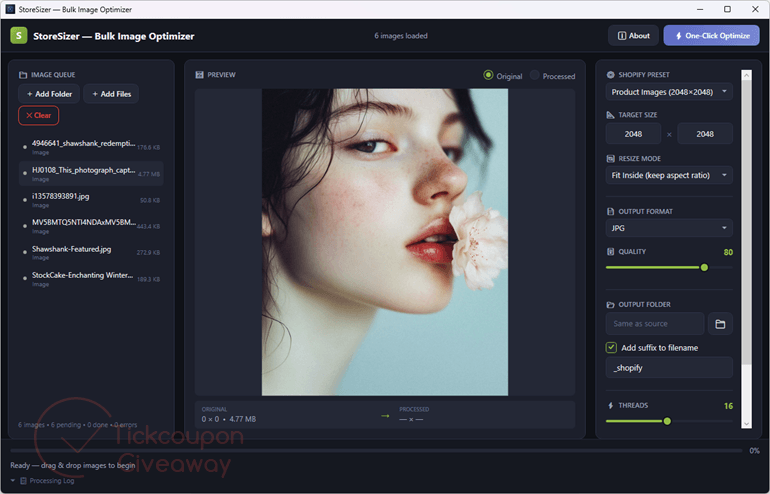The width and height of the screenshot is (770, 494).
Task: Open the Output Format JPG dropdown
Action: [669, 228]
